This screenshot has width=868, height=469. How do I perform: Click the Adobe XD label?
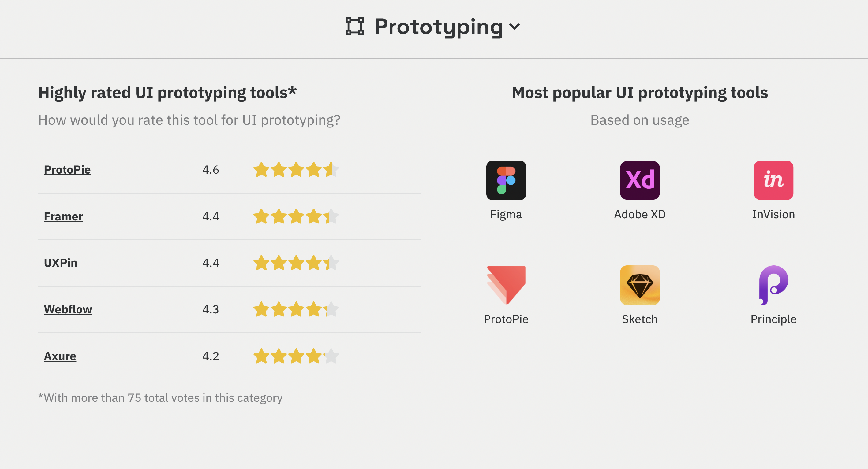(640, 214)
